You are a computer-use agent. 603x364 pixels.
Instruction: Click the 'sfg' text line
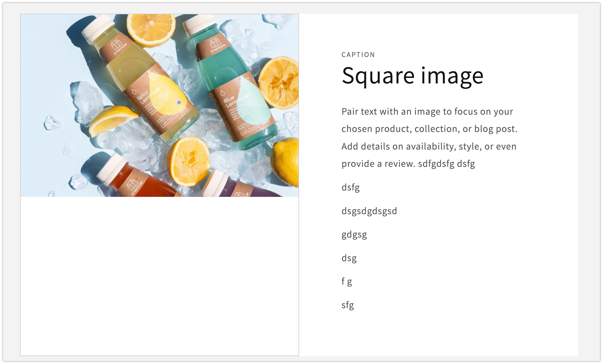click(x=348, y=305)
